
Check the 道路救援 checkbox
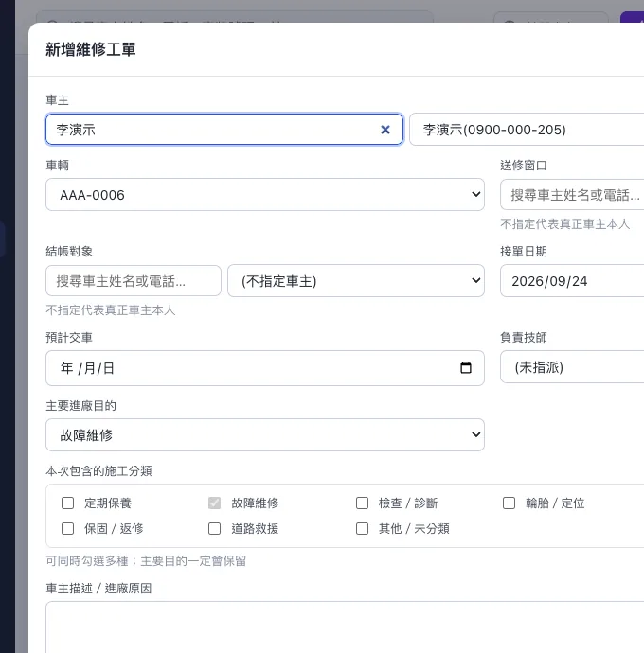pos(214,528)
